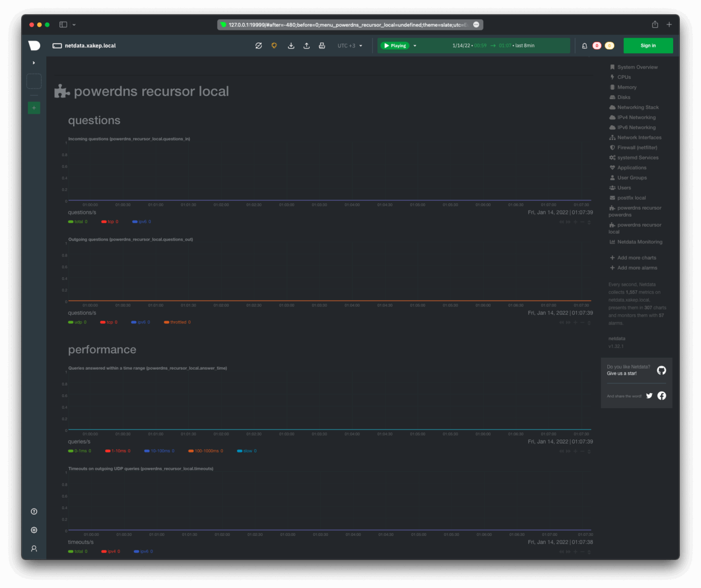This screenshot has height=588, width=701.
Task: Click the green plus add space button
Action: pyautogui.click(x=34, y=108)
